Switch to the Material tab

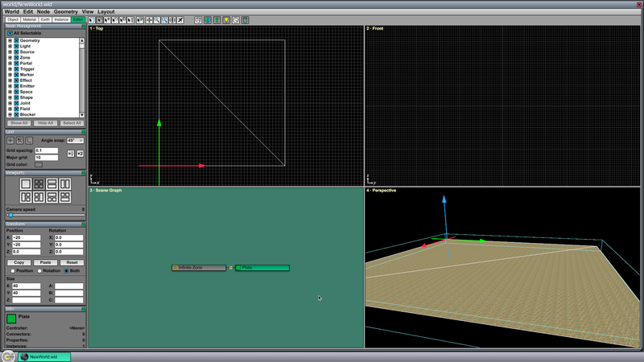tap(29, 19)
